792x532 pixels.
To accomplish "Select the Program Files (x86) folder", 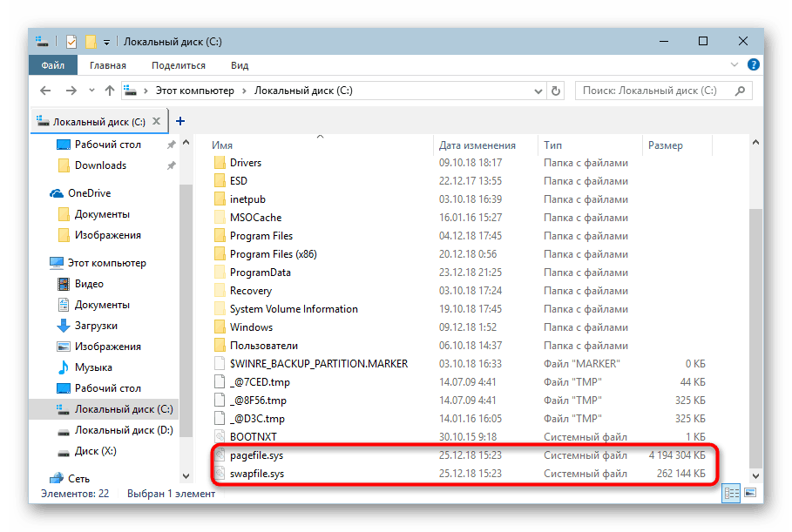I will [x=274, y=254].
